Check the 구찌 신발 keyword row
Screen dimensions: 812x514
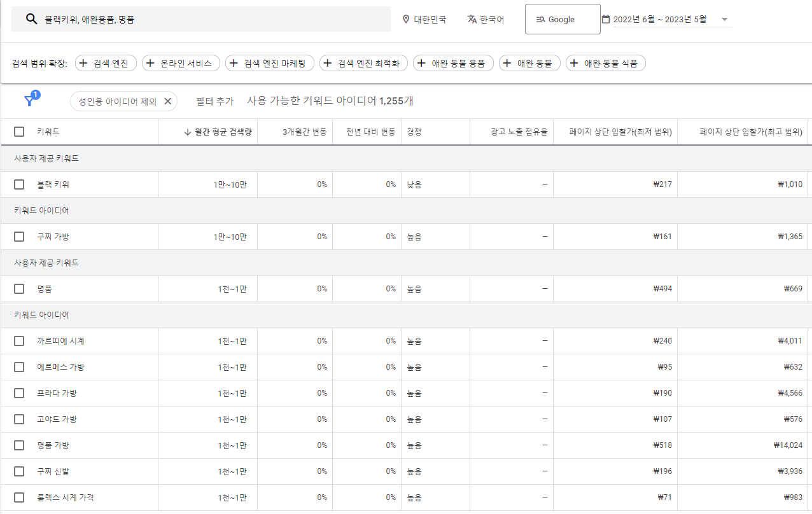pyautogui.click(x=19, y=471)
